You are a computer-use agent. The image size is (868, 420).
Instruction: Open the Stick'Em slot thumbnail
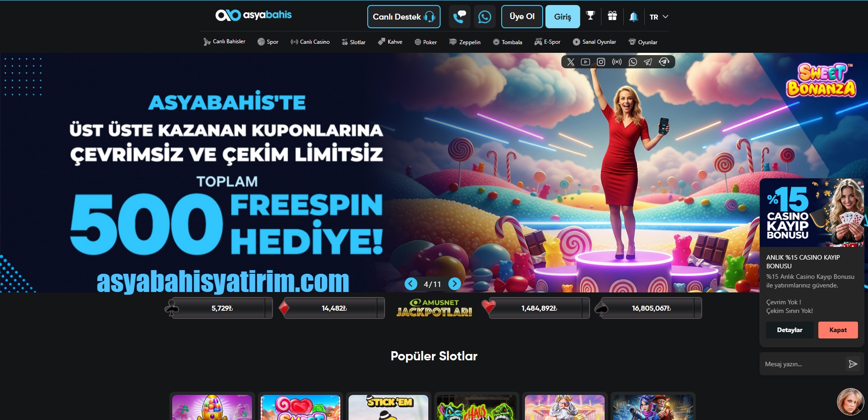pos(388,407)
